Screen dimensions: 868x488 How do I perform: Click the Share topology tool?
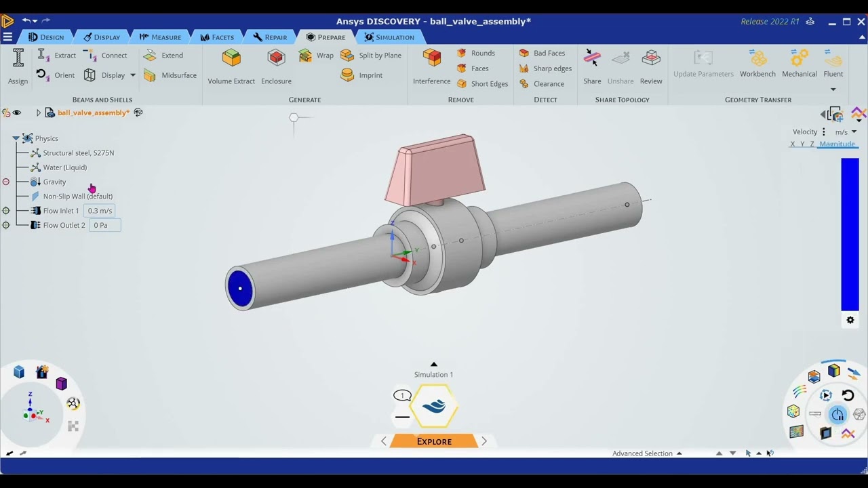pyautogui.click(x=592, y=66)
